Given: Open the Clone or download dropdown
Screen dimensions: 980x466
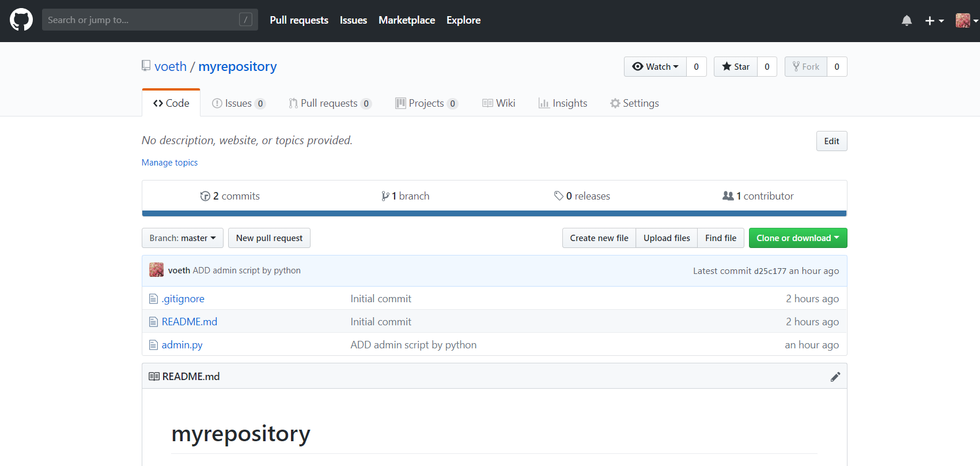Looking at the screenshot, I should (798, 238).
